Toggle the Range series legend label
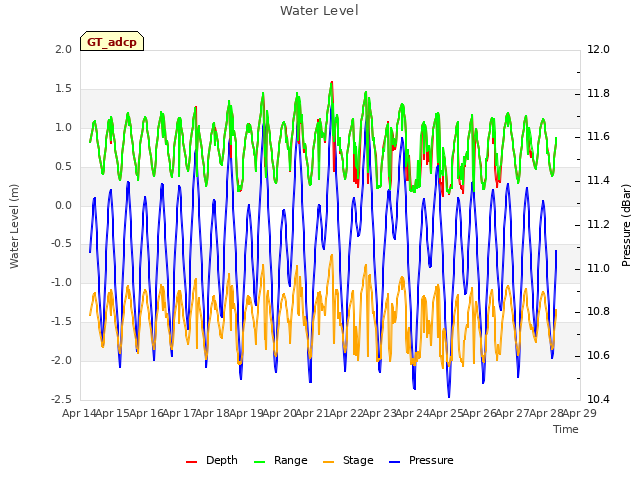The image size is (640, 480). click(291, 460)
